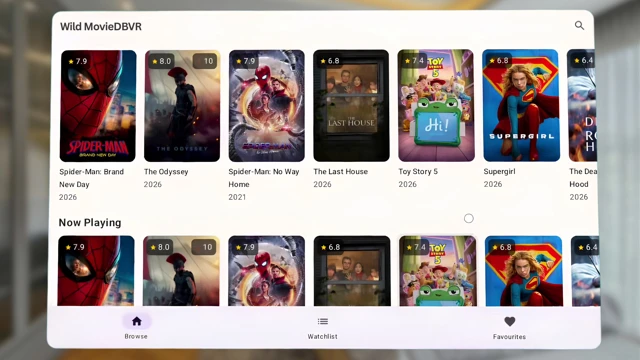Open the Toy Story 5 poster in top row

click(436, 105)
